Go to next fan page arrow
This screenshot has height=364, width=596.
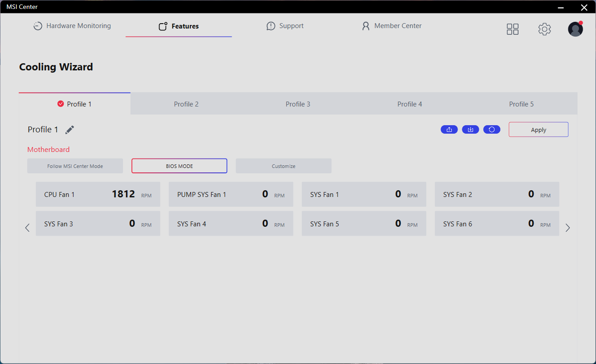coord(567,228)
